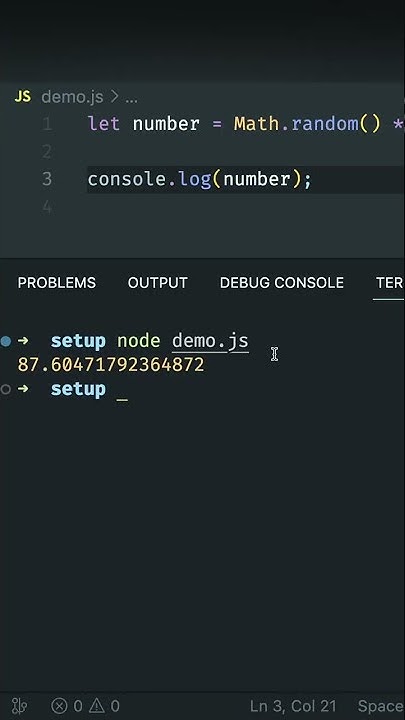Click the blue command decoration dot in terminal
The height and width of the screenshot is (720, 405).
pyautogui.click(x=6, y=341)
